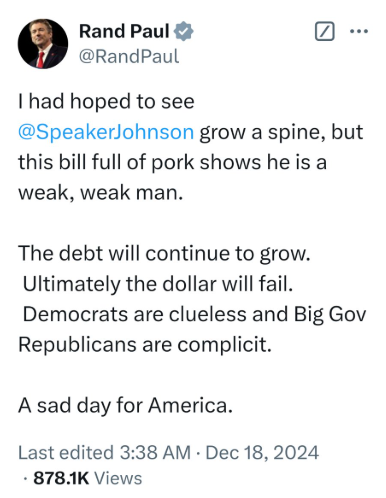
Task: Click the Views label
Action: pos(118,478)
